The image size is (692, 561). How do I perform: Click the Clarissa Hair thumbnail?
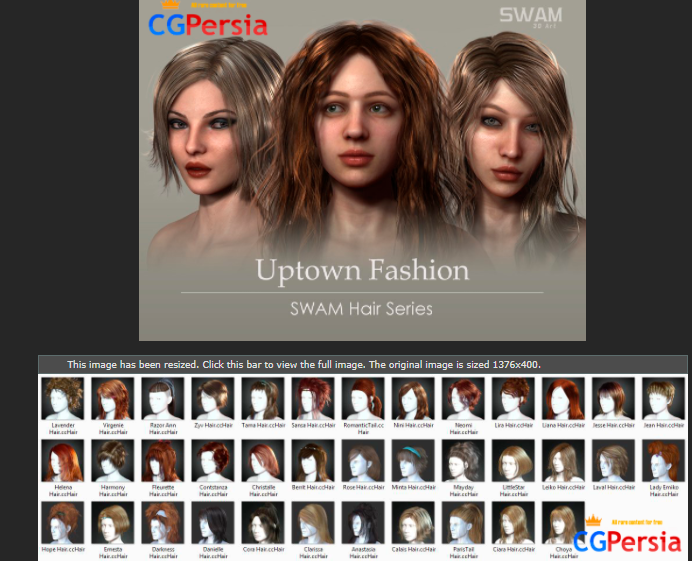pos(313,523)
